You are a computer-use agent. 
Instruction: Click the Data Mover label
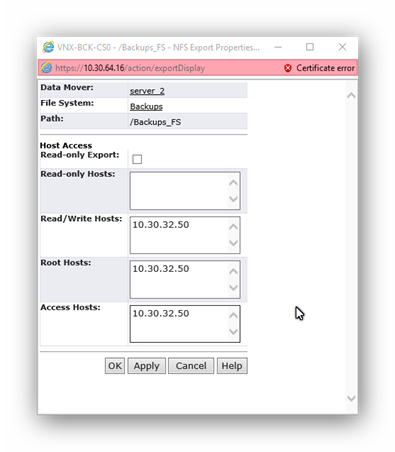[67, 87]
